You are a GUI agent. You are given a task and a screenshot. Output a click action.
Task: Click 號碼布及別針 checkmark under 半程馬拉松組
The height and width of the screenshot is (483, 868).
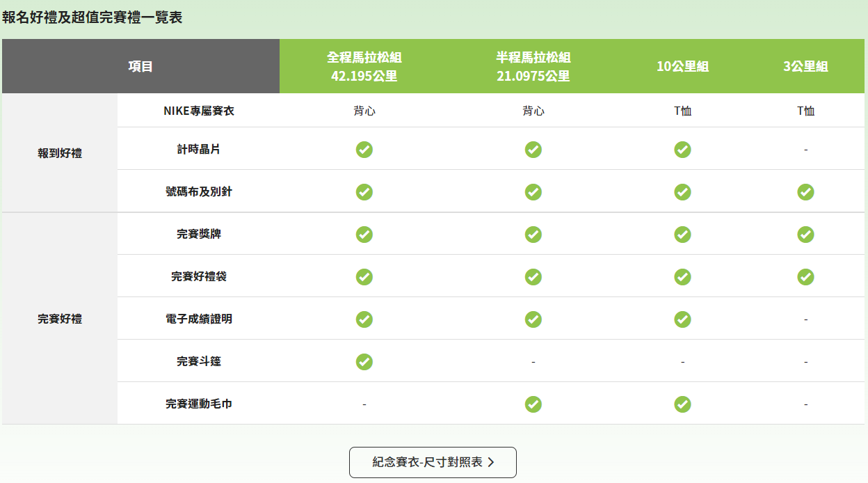pos(533,191)
